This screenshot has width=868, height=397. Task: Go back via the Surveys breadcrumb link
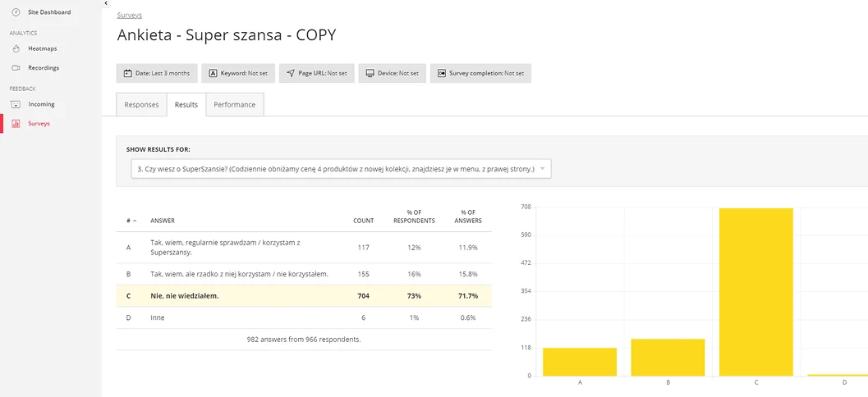(130, 16)
